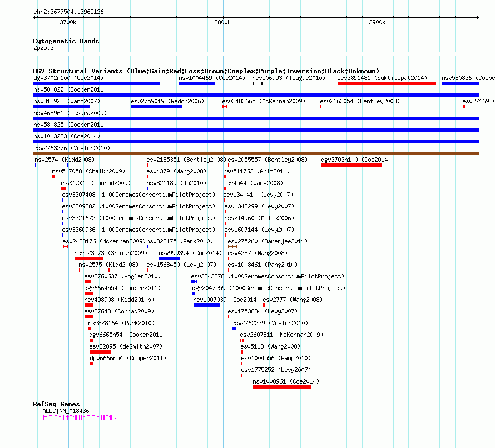Click the dgv3703n100 (Coe2014) red bar
Viewport: 495px width, 448px height.
tap(352, 165)
